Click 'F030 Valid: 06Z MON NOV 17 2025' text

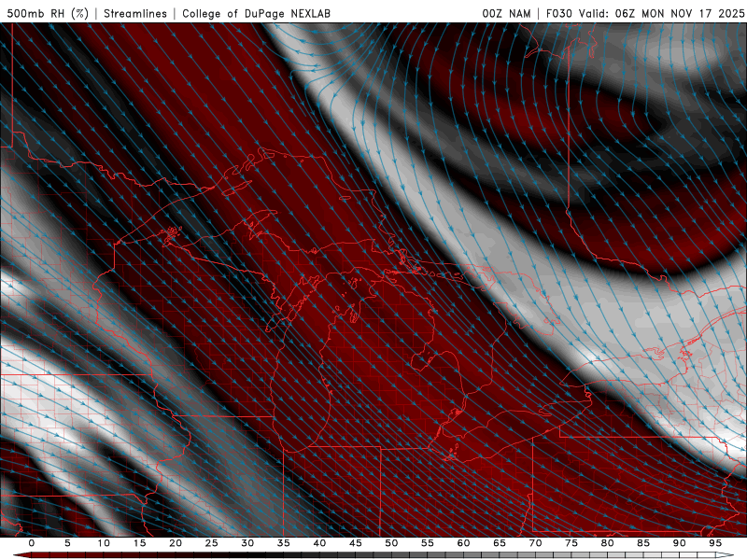pos(645,13)
